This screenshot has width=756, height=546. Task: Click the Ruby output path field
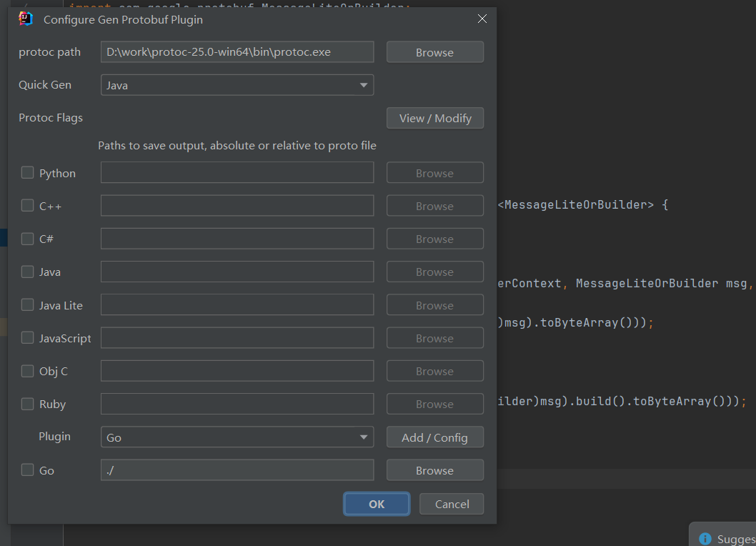pos(237,404)
